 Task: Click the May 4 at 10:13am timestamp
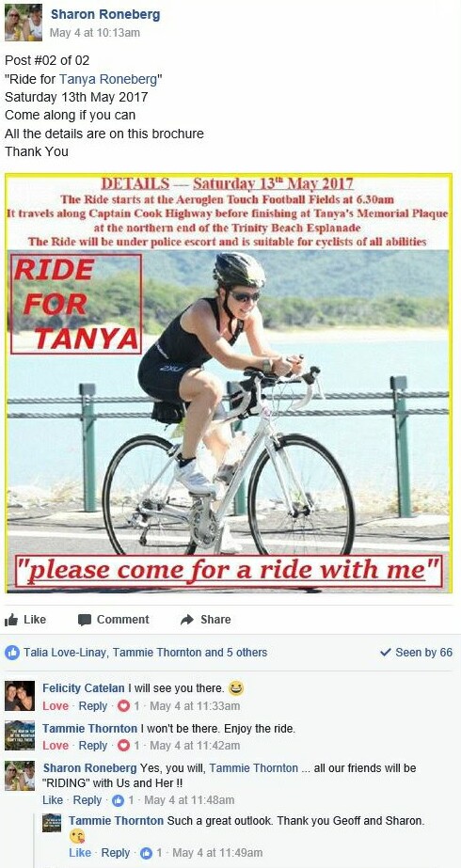tap(95, 33)
